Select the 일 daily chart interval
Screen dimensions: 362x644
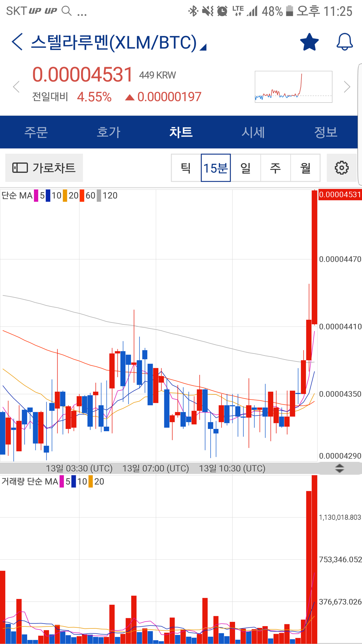click(245, 168)
